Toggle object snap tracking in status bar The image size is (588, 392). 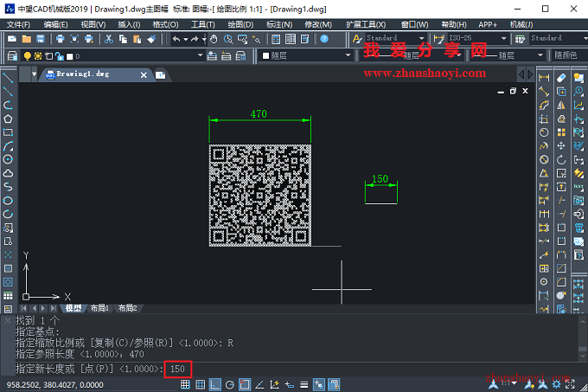[259, 384]
